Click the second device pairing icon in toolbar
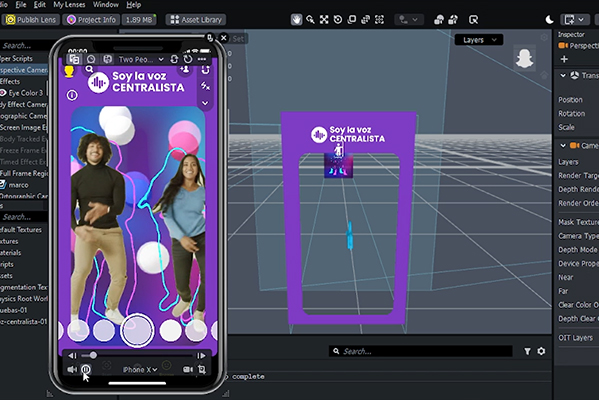The image size is (599, 400). [453, 19]
